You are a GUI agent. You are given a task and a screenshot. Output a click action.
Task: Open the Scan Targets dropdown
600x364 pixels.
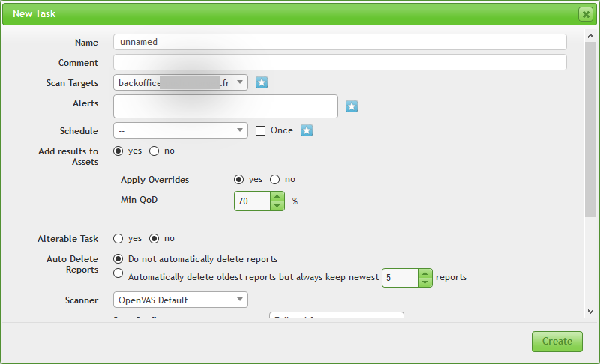click(x=181, y=83)
